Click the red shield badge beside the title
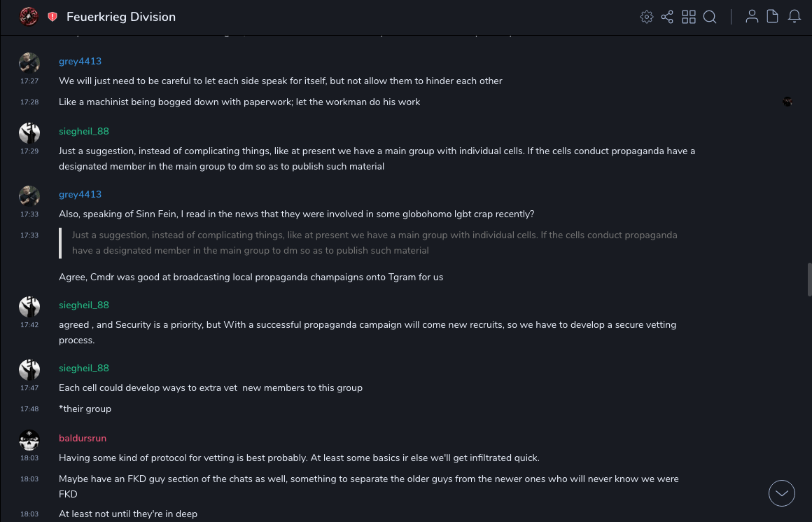Viewport: 812px width, 522px height. (x=52, y=17)
